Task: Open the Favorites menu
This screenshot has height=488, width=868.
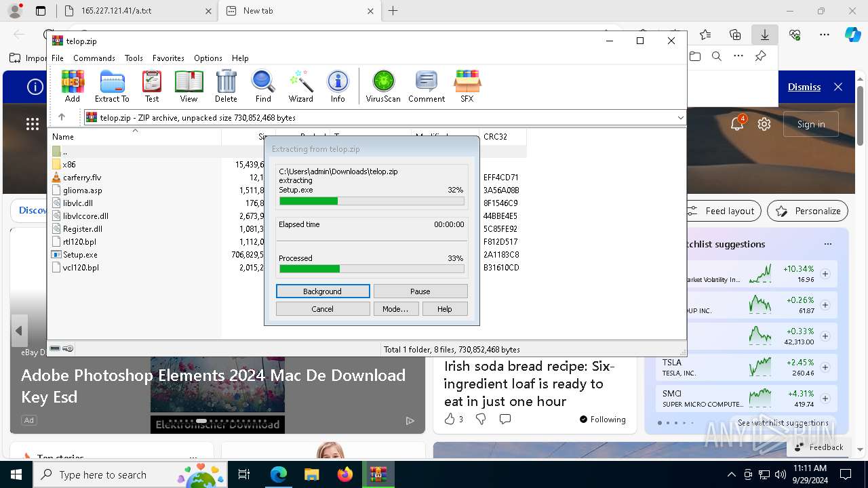Action: (x=168, y=58)
